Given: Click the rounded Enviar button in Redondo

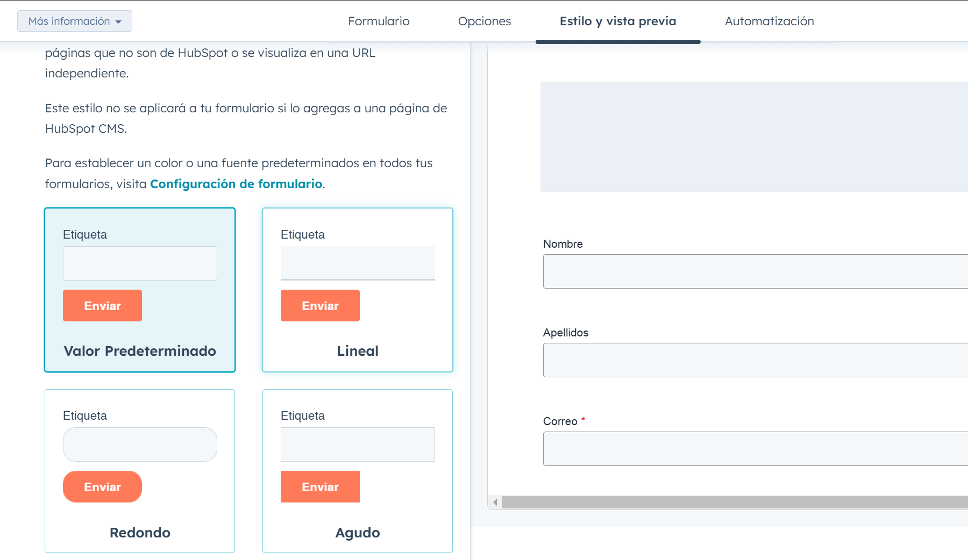Looking at the screenshot, I should pos(102,487).
